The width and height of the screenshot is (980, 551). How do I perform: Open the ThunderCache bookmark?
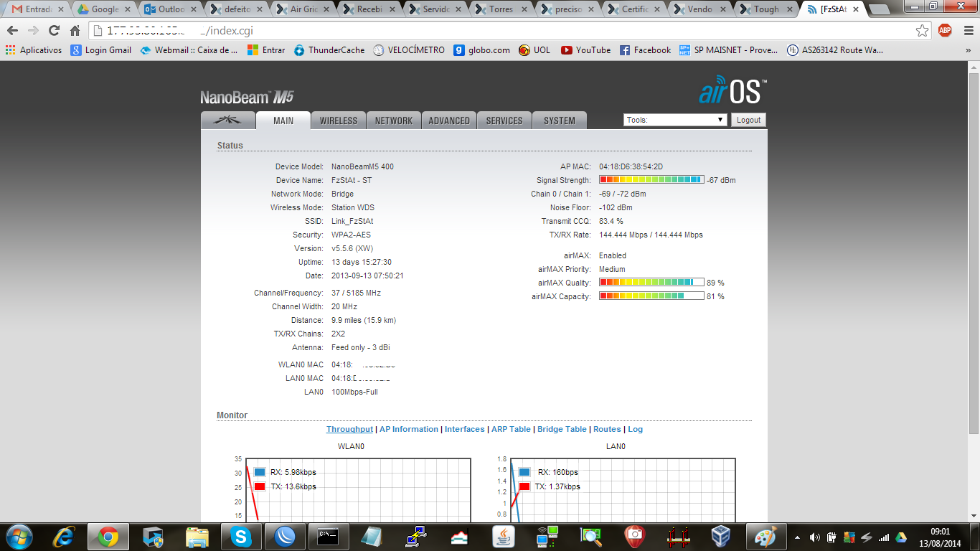pos(329,50)
